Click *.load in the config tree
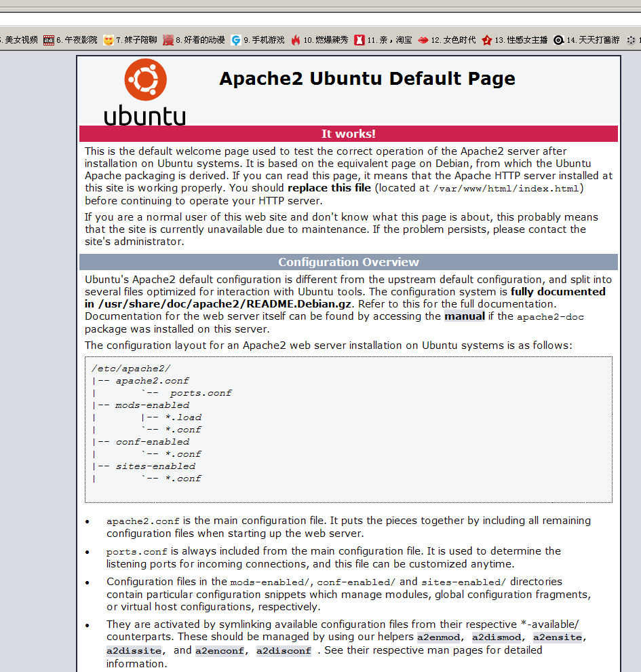Viewport: 641px width, 672px height. tap(183, 417)
